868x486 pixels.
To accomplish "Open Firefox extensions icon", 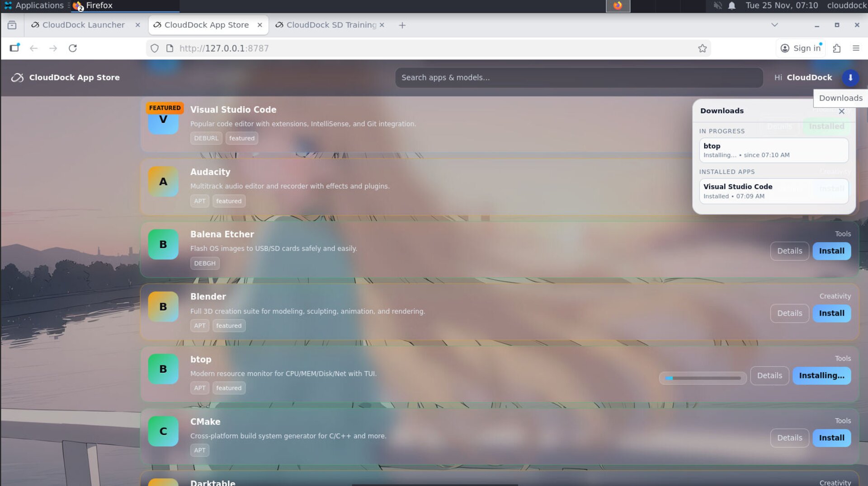I will 836,48.
